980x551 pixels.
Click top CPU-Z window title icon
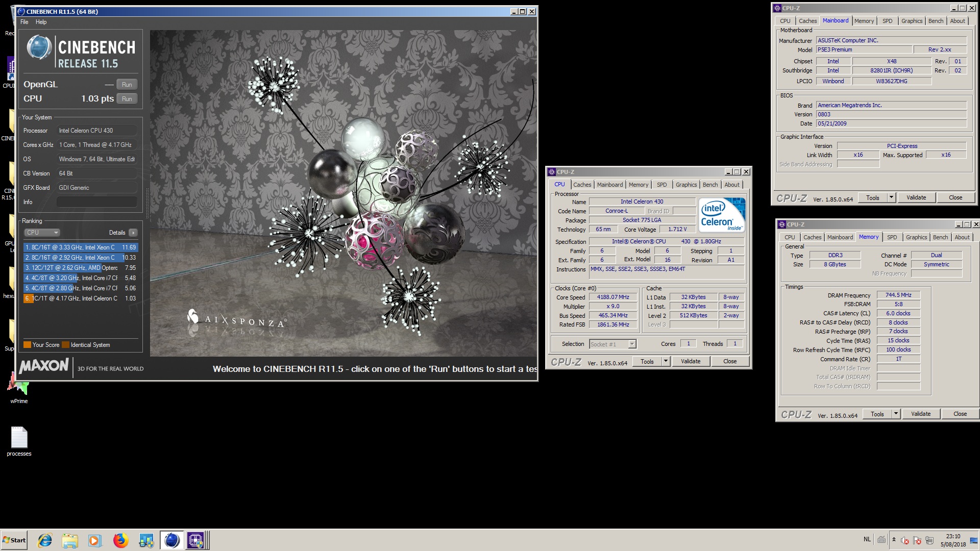(x=777, y=8)
